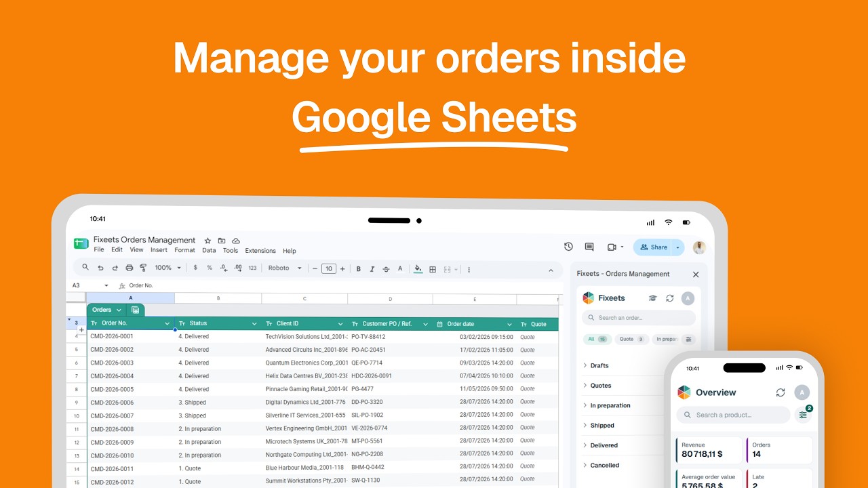The height and width of the screenshot is (488, 868).
Task: Click the search magnifier in the Sheets toolbar
Action: [x=85, y=268]
